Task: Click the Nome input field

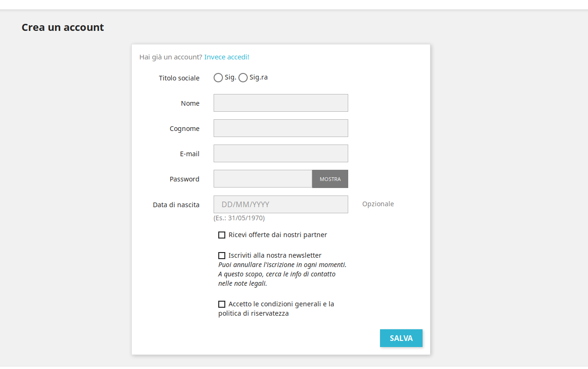Action: 281,103
